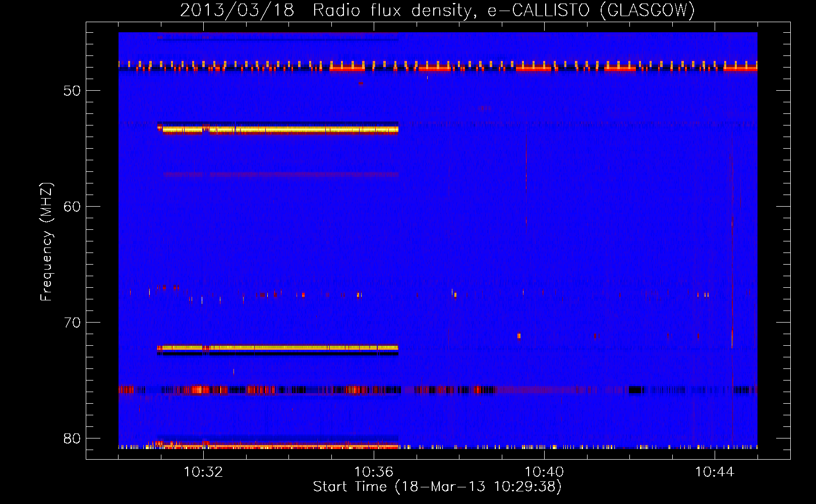Viewport: 816px width, 504px height.
Task: Click the plot title with date 2013/03/18
Action: pyautogui.click(x=437, y=10)
